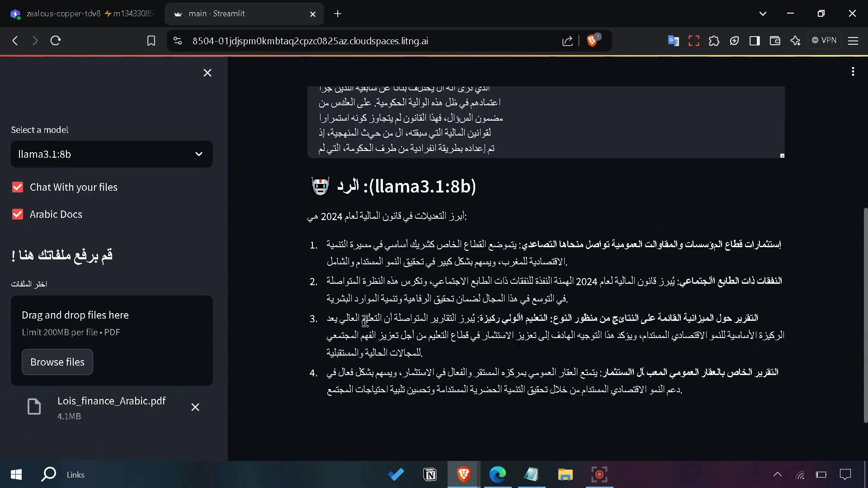Open the Windows Start menu
868x488 pixels.
click(16, 474)
